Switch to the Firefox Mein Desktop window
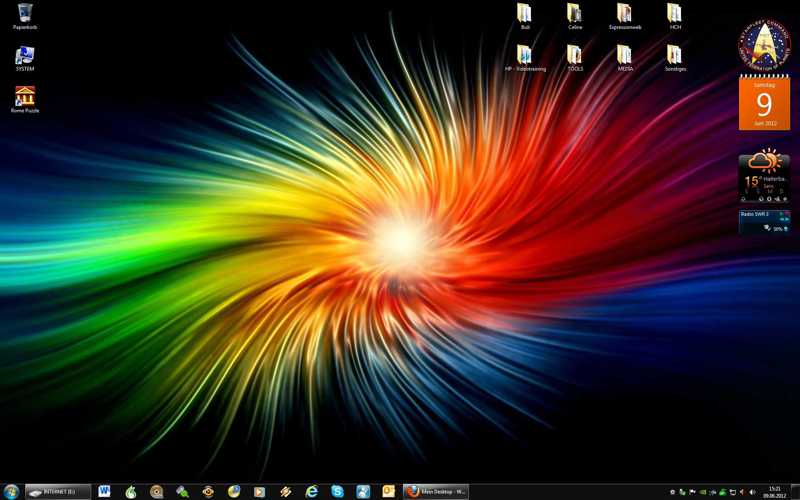This screenshot has height=500, width=800. (x=435, y=491)
